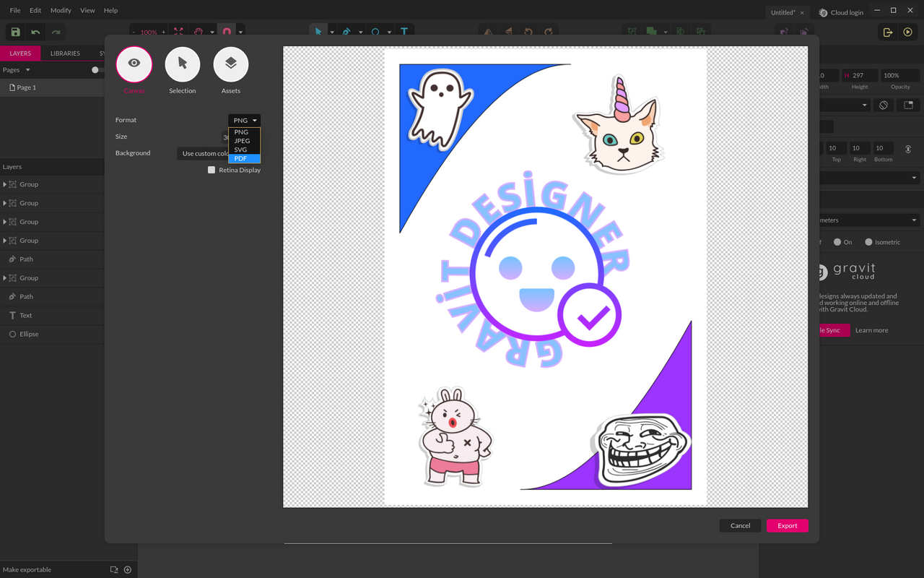The width and height of the screenshot is (924, 578).
Task: Click the clip content icon in right panel
Action: [908, 105]
